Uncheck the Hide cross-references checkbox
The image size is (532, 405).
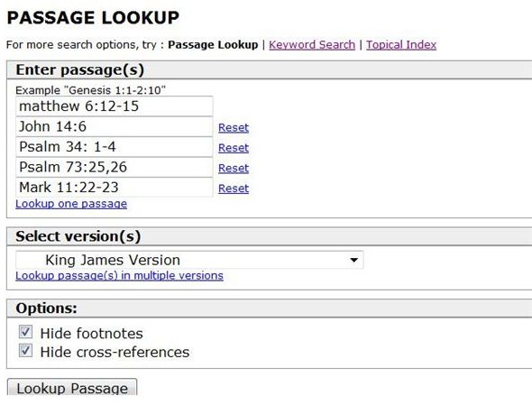pos(25,350)
